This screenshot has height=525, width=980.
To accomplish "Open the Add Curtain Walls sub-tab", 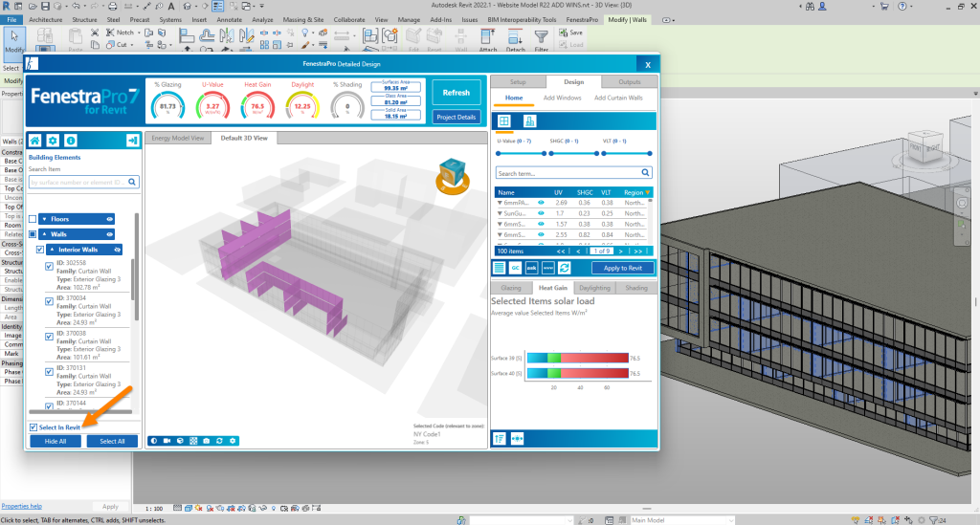I will 618,98.
